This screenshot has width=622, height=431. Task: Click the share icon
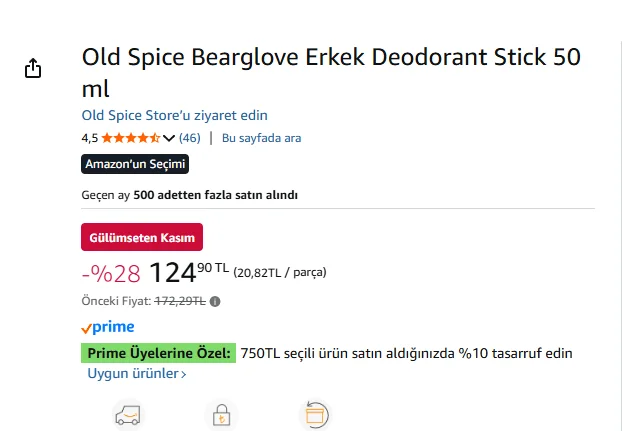click(x=33, y=68)
